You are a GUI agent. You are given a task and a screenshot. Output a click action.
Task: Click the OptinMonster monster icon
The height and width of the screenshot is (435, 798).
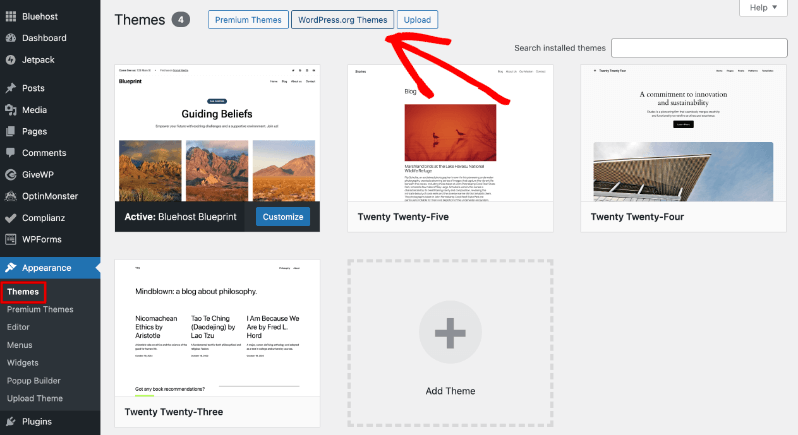click(x=11, y=196)
